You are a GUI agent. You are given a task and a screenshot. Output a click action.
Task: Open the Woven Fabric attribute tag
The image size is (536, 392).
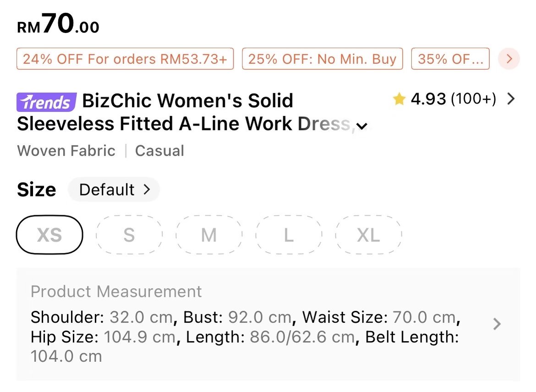coord(66,151)
